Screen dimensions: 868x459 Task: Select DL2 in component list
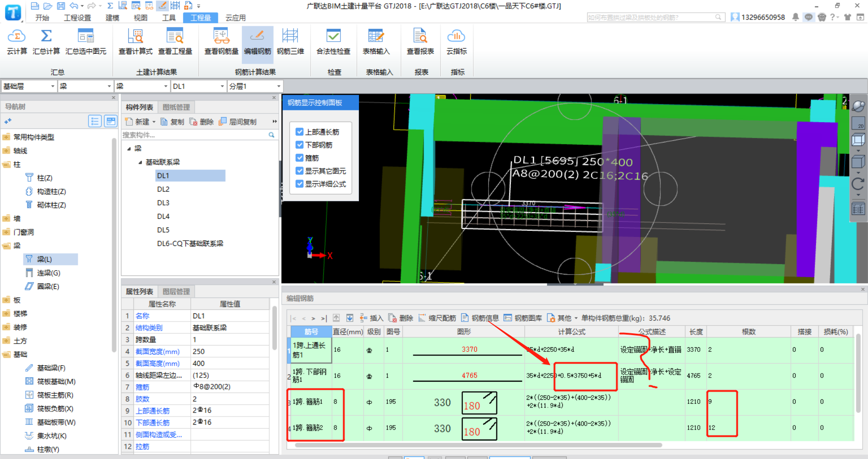pos(163,189)
